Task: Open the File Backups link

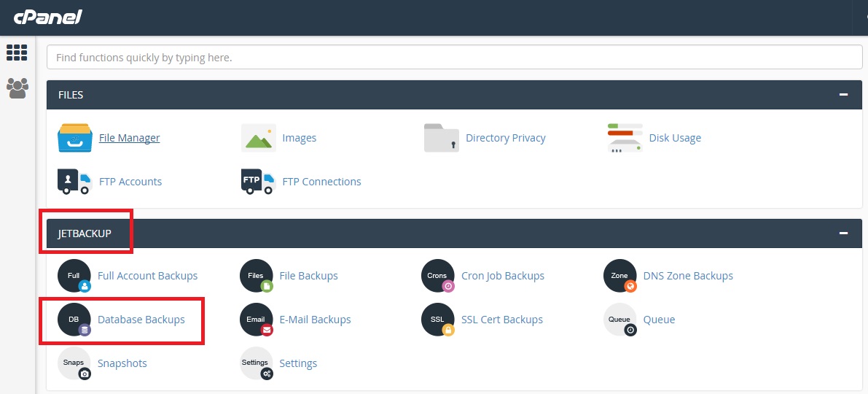Action: pyautogui.click(x=309, y=275)
